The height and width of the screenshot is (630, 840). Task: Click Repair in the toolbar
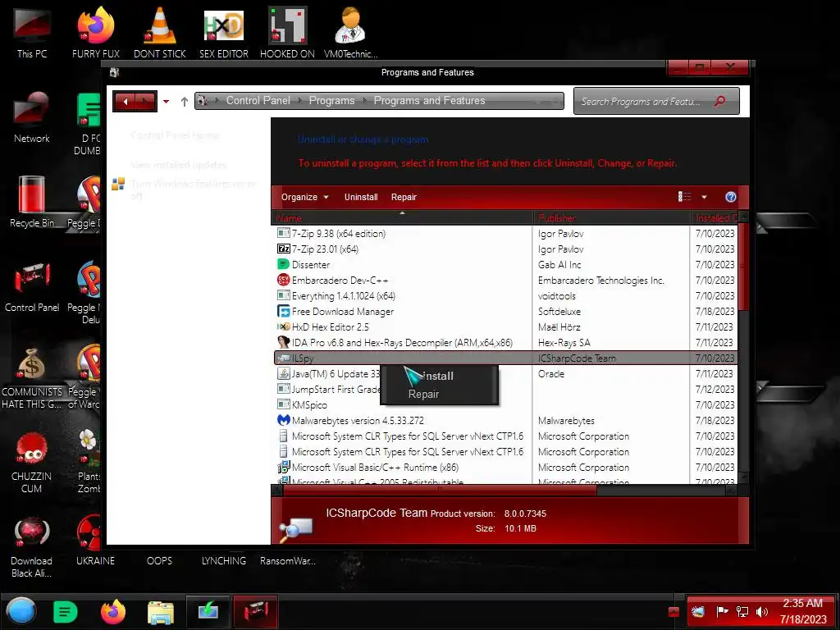click(404, 197)
